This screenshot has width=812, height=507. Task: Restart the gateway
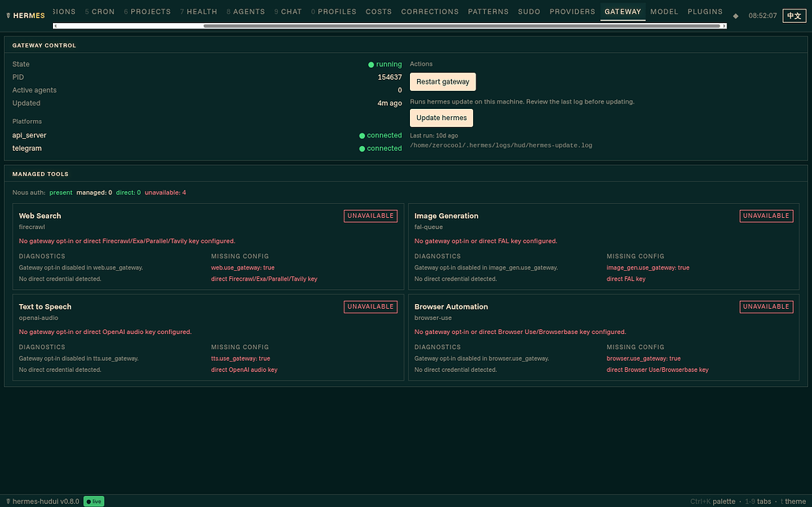(443, 82)
